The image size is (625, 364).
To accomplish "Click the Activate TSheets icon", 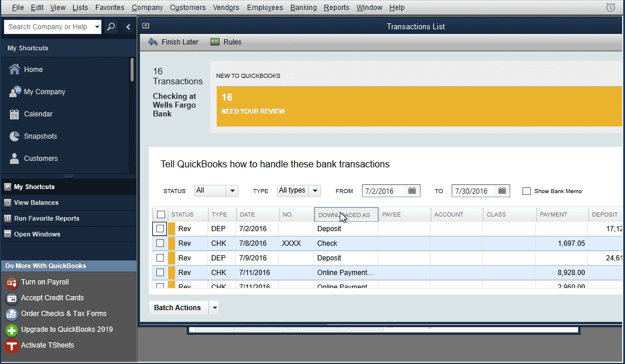I will click(x=12, y=346).
